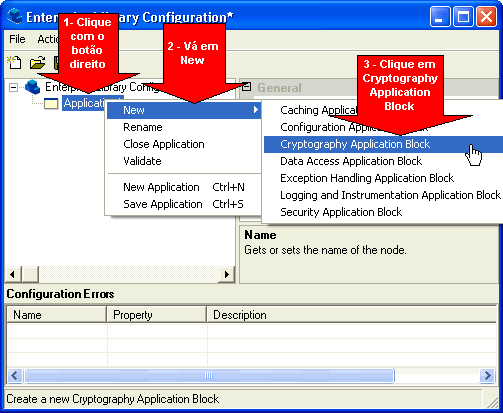The image size is (503, 413).
Task: Choose Validate from the context menu
Action: click(184, 161)
